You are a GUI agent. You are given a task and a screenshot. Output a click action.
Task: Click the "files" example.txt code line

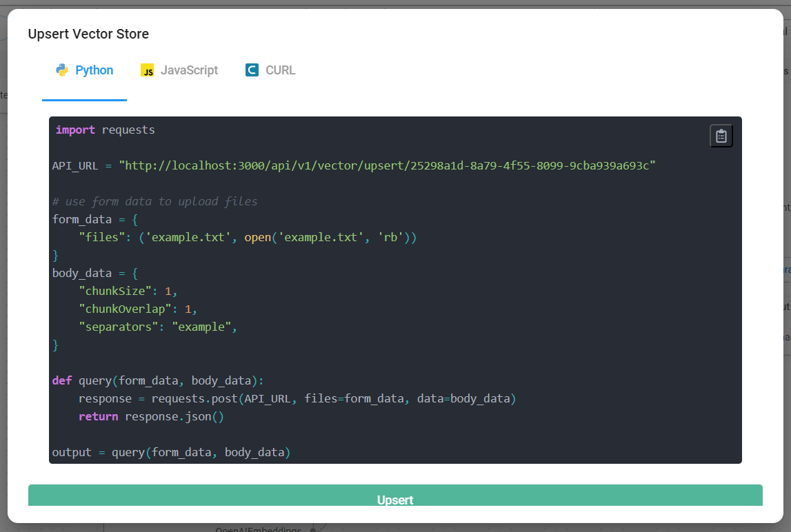click(x=248, y=237)
